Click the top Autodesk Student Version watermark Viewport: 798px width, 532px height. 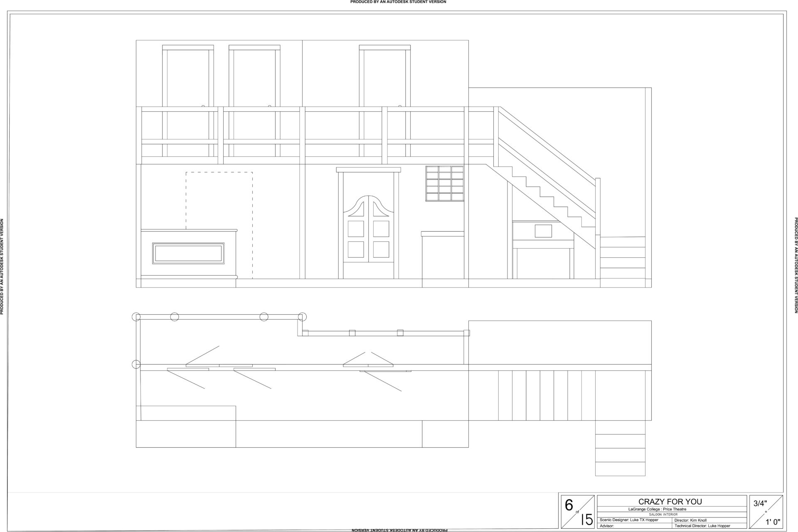[398, 2]
